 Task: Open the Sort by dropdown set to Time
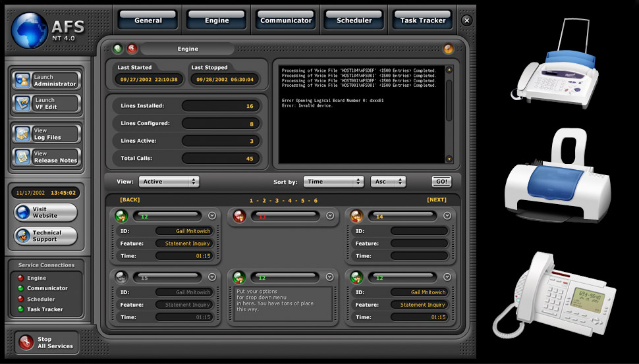pos(333,182)
